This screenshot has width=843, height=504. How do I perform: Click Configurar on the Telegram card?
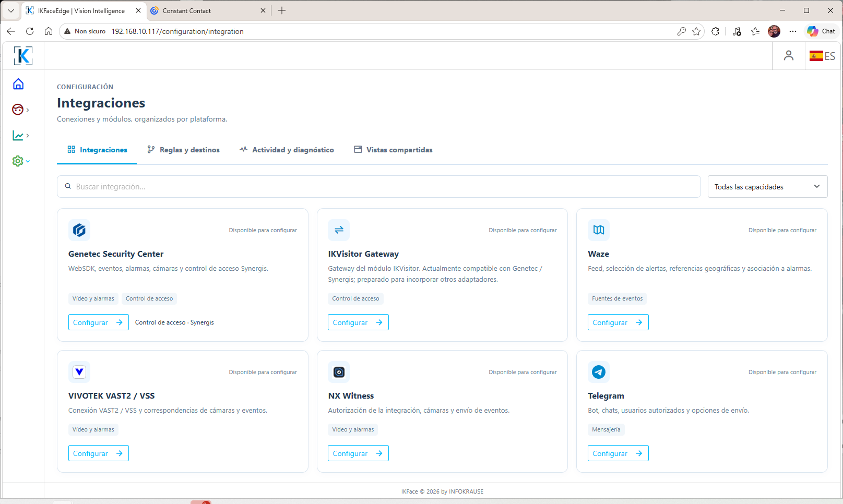(x=618, y=453)
